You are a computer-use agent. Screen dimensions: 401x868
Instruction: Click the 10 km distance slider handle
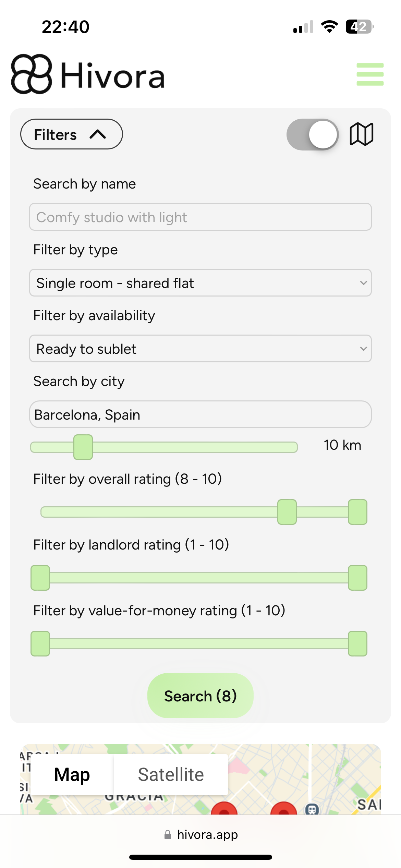click(83, 447)
